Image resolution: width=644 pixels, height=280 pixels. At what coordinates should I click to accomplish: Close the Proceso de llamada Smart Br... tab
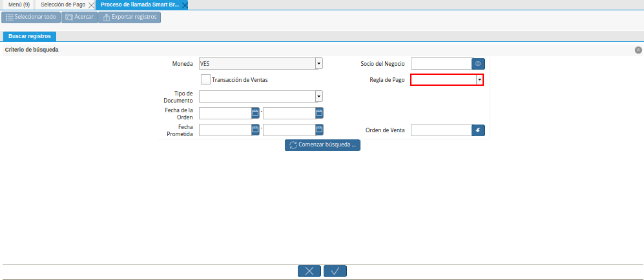(x=185, y=5)
